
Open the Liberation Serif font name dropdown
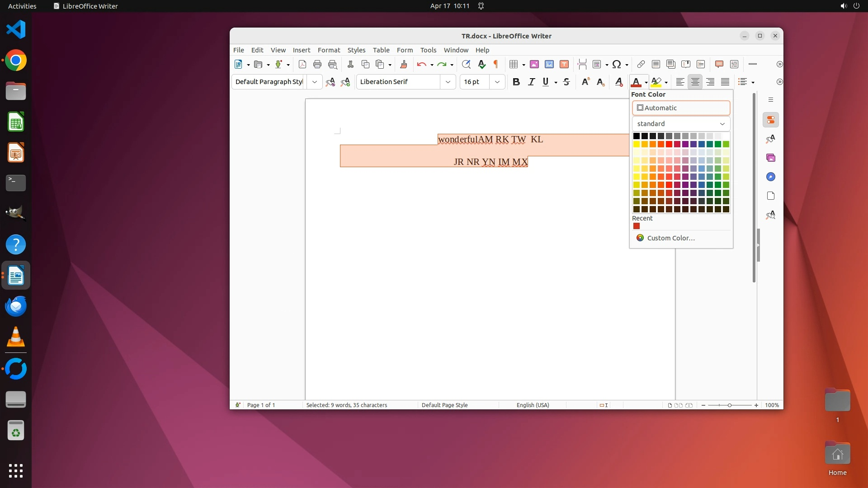(x=448, y=82)
